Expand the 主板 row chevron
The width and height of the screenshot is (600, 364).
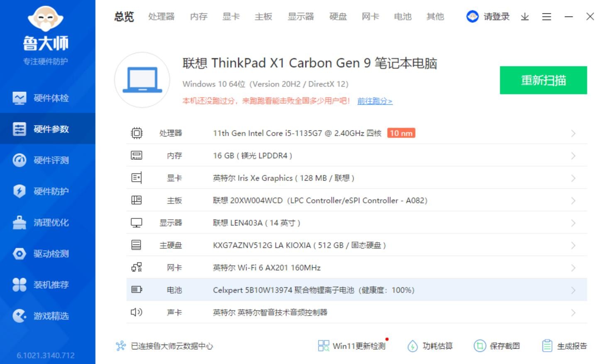(x=573, y=201)
